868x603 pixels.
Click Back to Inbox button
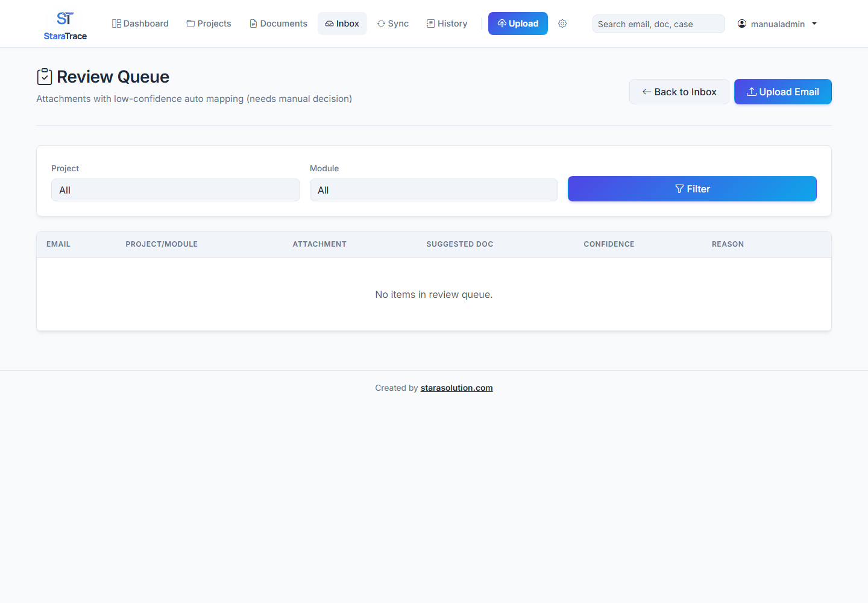(679, 92)
